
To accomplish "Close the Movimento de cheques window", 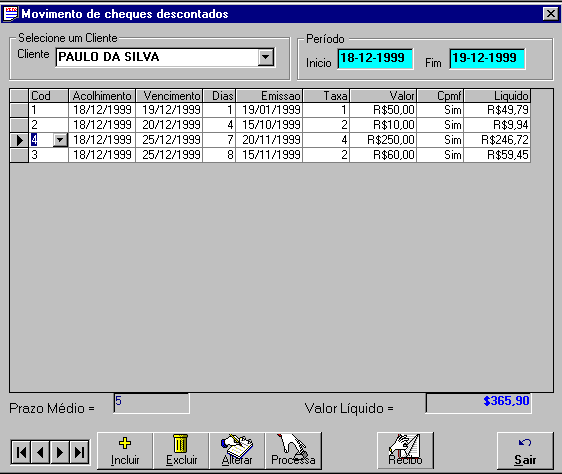I will click(x=551, y=14).
